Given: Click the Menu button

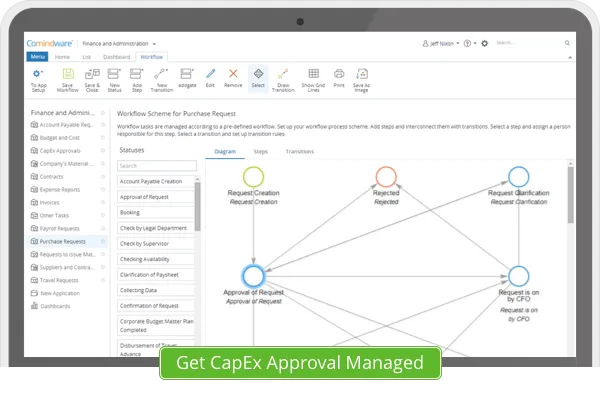Looking at the screenshot, I should 38,57.
